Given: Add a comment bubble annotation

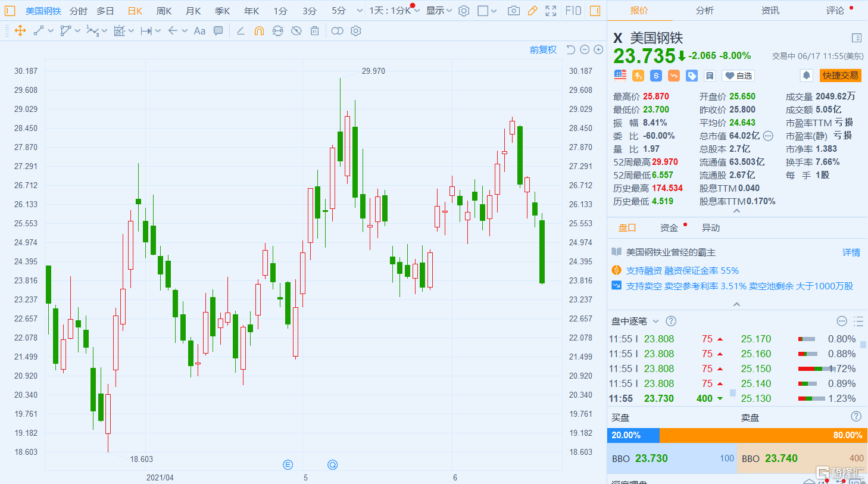Looking at the screenshot, I should (x=218, y=31).
